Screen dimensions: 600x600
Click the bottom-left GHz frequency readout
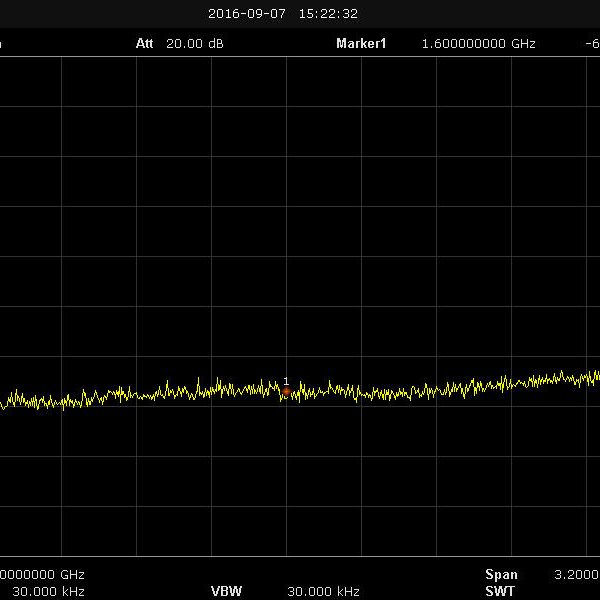[42, 575]
